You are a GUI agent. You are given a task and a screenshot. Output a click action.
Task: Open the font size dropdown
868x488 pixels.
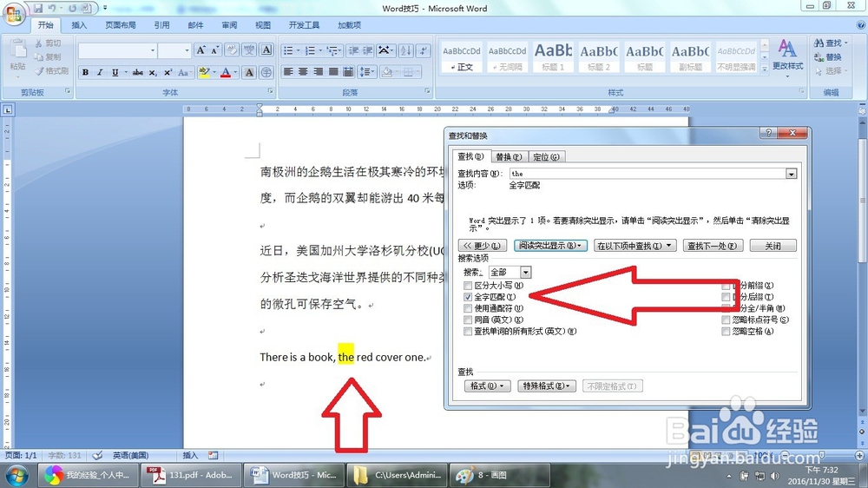point(187,51)
